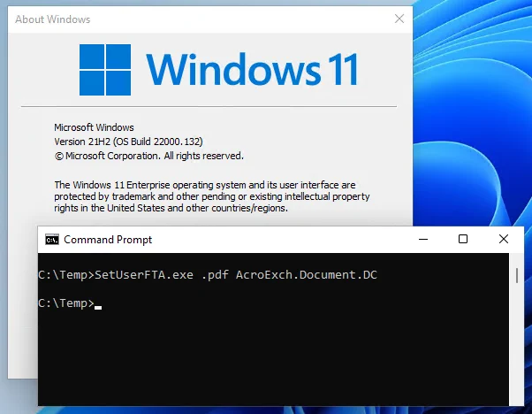Click the Command Prompt window icon
The height and width of the screenshot is (414, 532).
52,240
